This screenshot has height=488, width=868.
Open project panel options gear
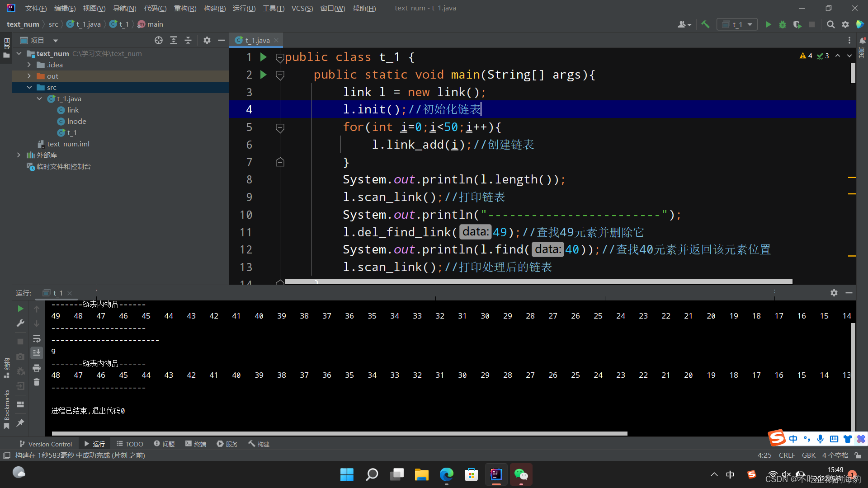coord(207,40)
